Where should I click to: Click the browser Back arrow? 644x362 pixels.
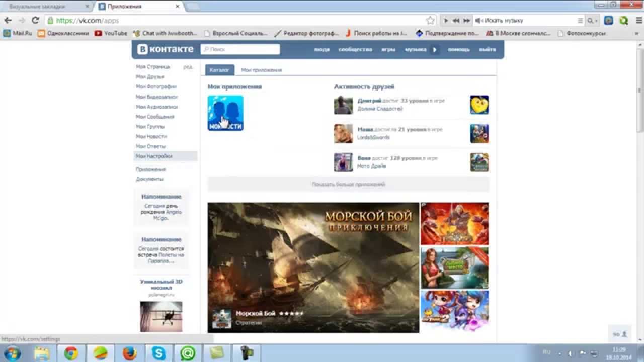[x=8, y=21]
